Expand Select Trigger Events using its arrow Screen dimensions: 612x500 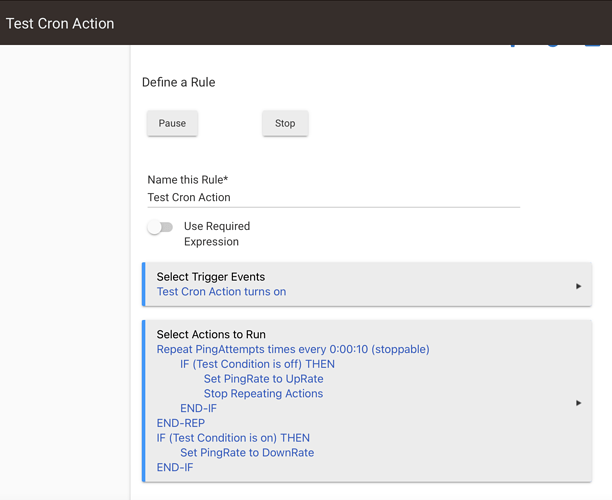[578, 286]
